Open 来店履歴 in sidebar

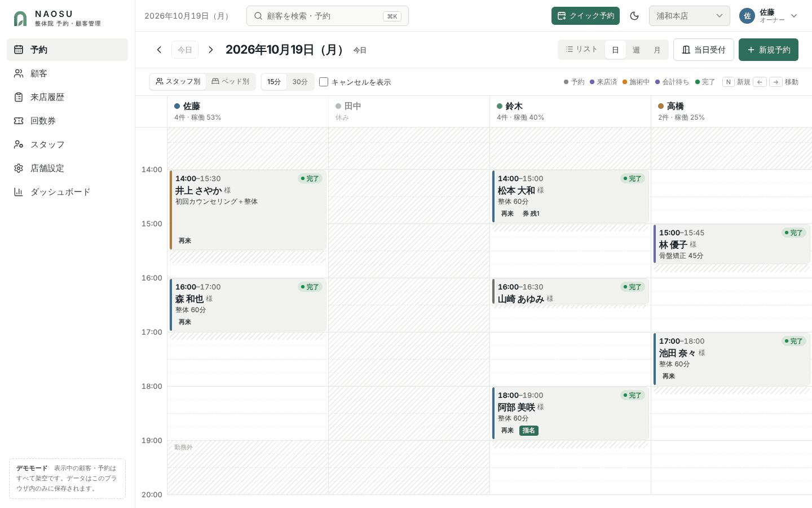(x=68, y=97)
